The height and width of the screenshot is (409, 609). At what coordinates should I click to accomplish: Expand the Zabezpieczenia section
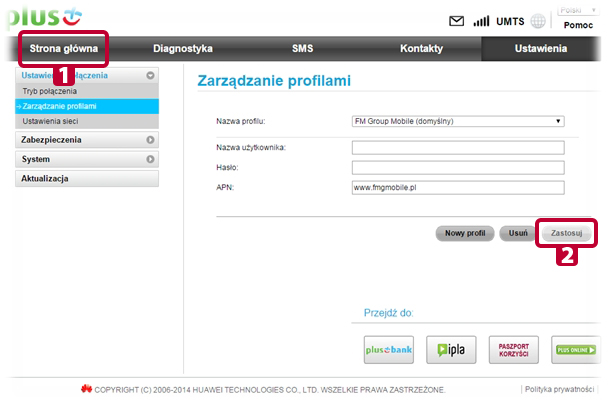[87, 140]
